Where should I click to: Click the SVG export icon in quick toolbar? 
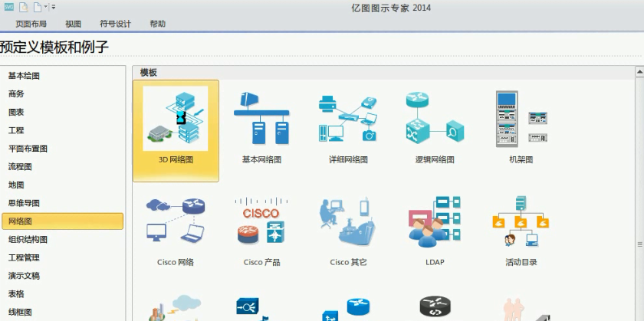pos(9,7)
